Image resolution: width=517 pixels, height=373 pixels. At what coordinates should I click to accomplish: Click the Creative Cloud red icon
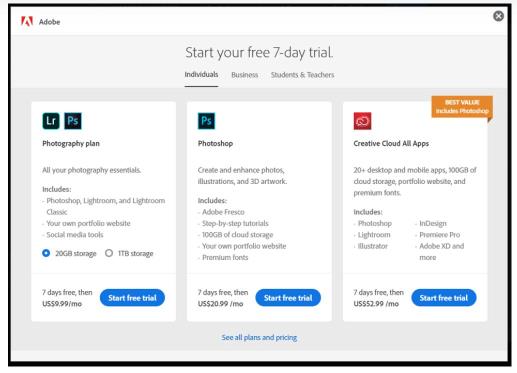(x=362, y=121)
